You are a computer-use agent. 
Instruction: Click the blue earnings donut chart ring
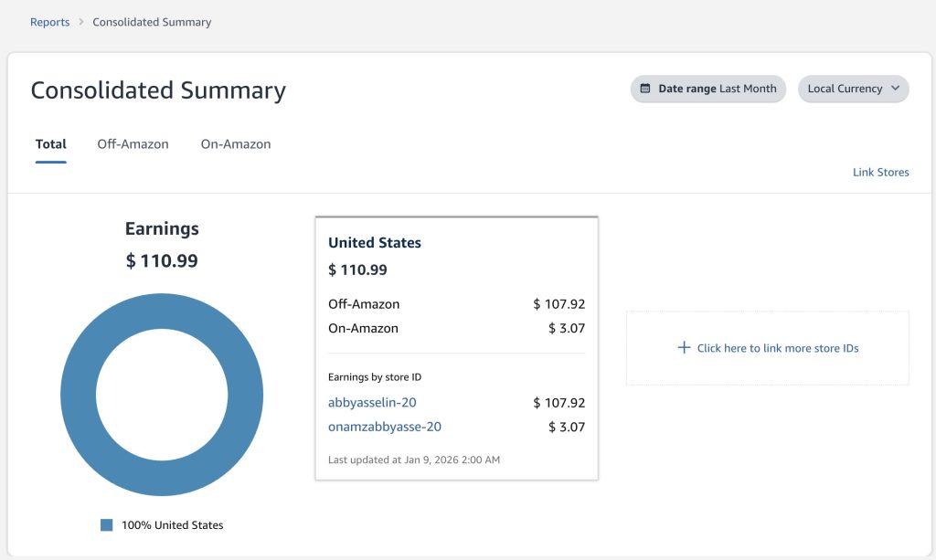(79, 395)
